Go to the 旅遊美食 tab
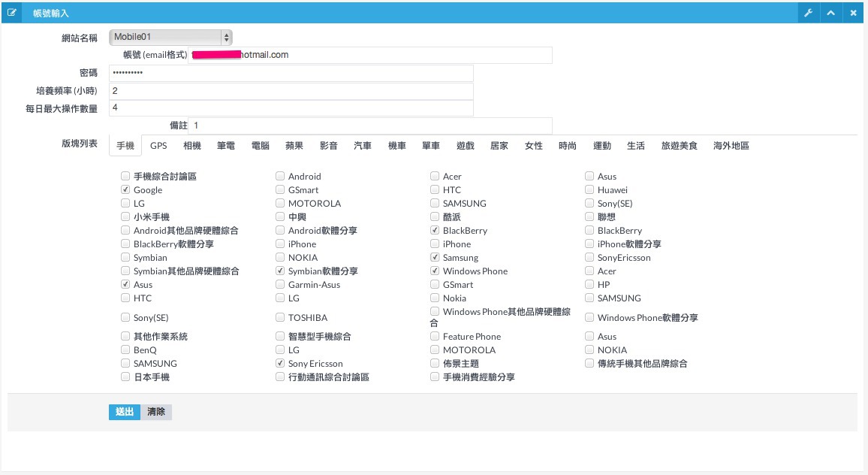This screenshot has width=868, height=475. 680,146
